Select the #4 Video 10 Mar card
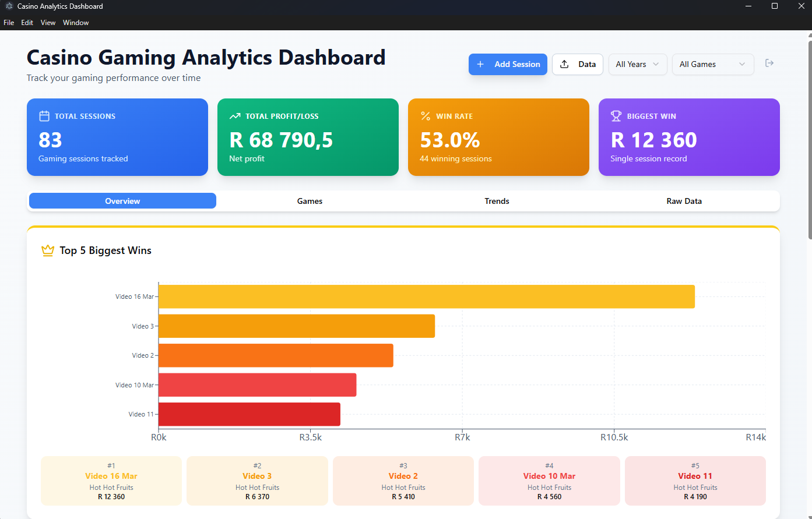This screenshot has height=519, width=812. 549,481
